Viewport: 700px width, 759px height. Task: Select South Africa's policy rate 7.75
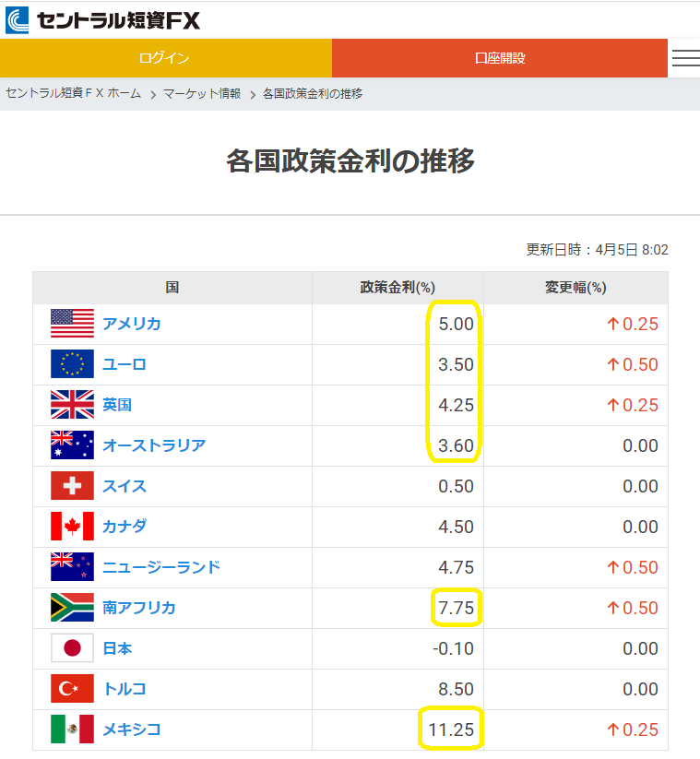pos(456,608)
